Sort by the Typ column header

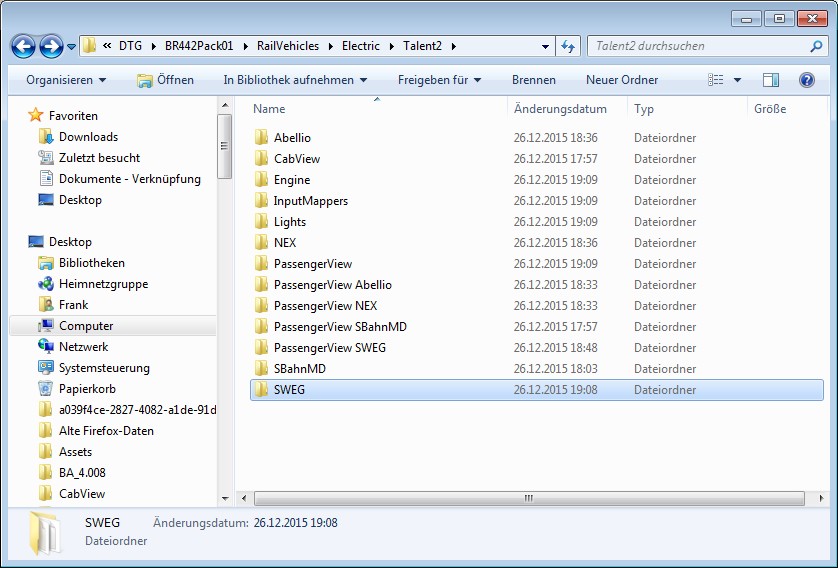click(687, 109)
